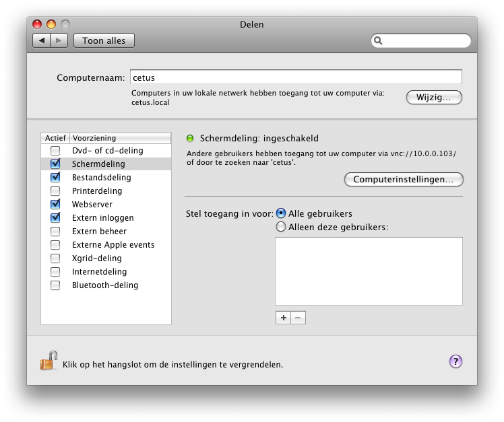Click the plus button to add user
The width and height of the screenshot is (504, 422).
(283, 318)
